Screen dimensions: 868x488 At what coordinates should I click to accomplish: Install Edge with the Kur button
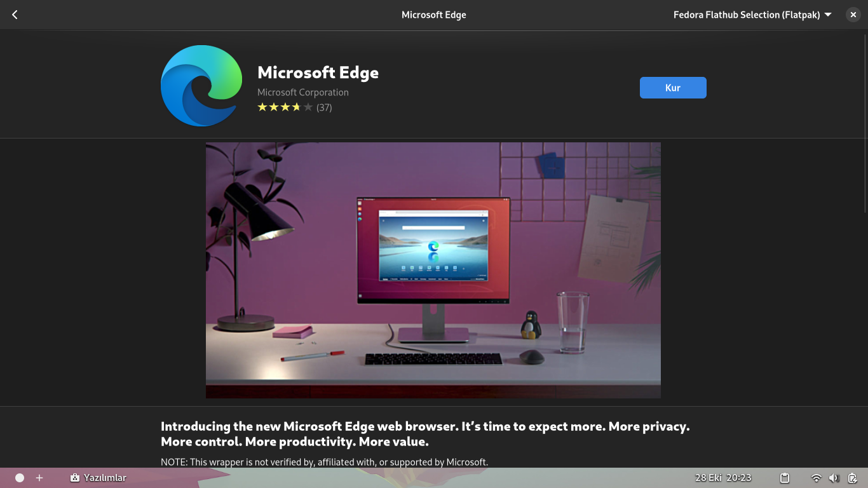click(673, 88)
